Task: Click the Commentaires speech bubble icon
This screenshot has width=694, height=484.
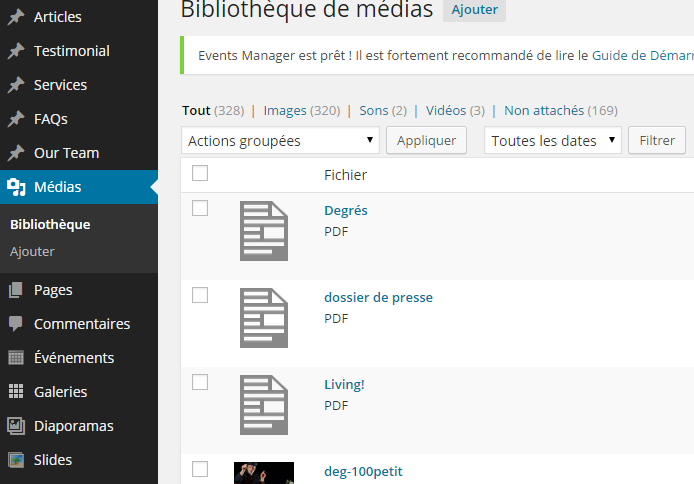Action: coord(16,324)
